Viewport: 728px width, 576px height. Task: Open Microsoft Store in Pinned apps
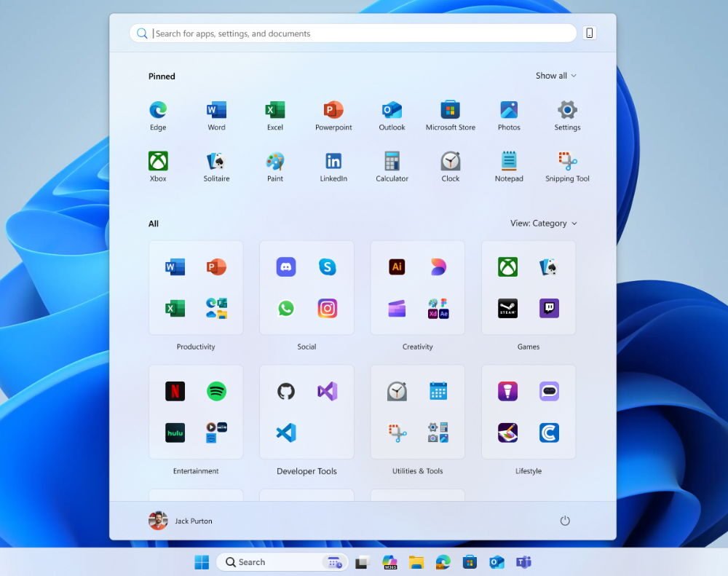point(451,110)
